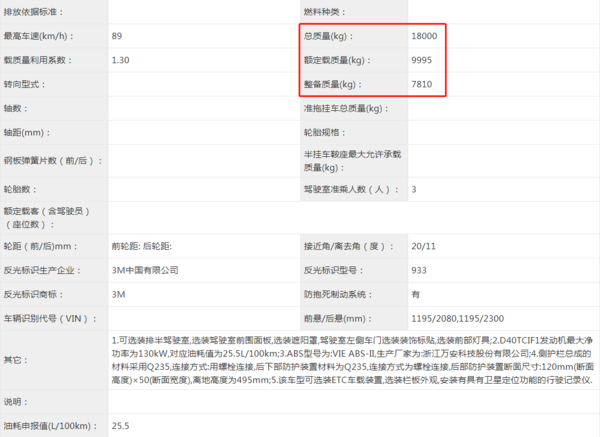Select the reflective marking model 933

[x=418, y=270]
